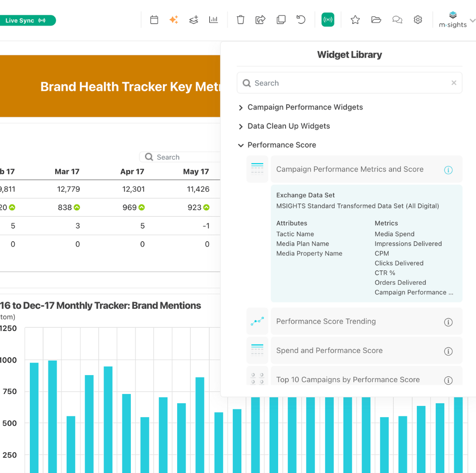Mark dashboard as favorite with star
476x473 pixels.
[355, 20]
